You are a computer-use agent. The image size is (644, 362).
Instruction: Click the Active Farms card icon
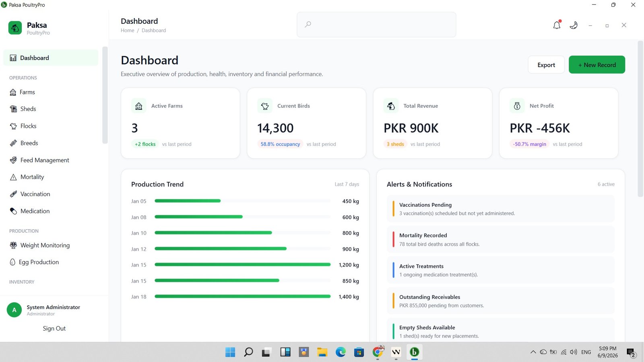(139, 106)
